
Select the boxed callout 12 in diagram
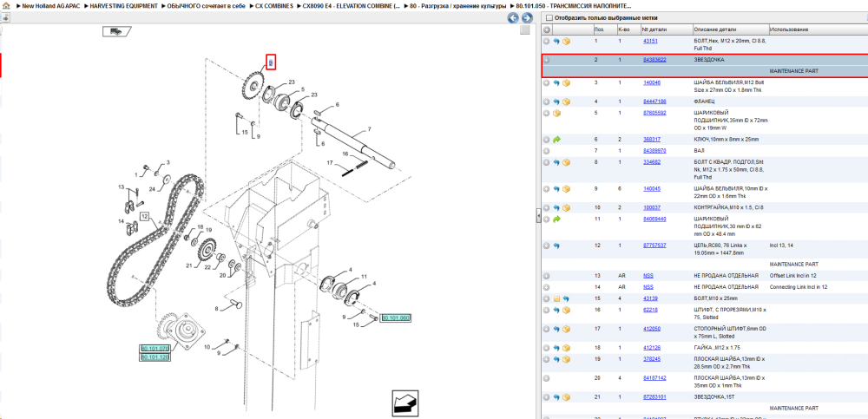[144, 216]
